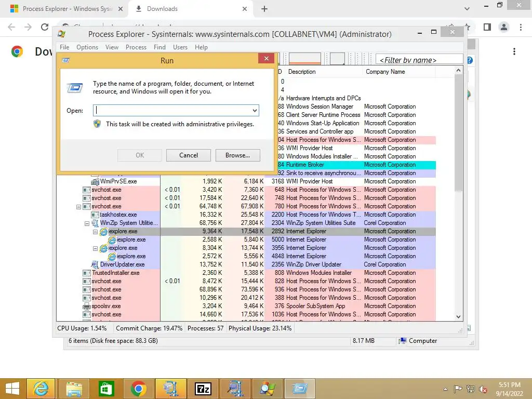
Task: Open the Process menu
Action: coord(136,47)
